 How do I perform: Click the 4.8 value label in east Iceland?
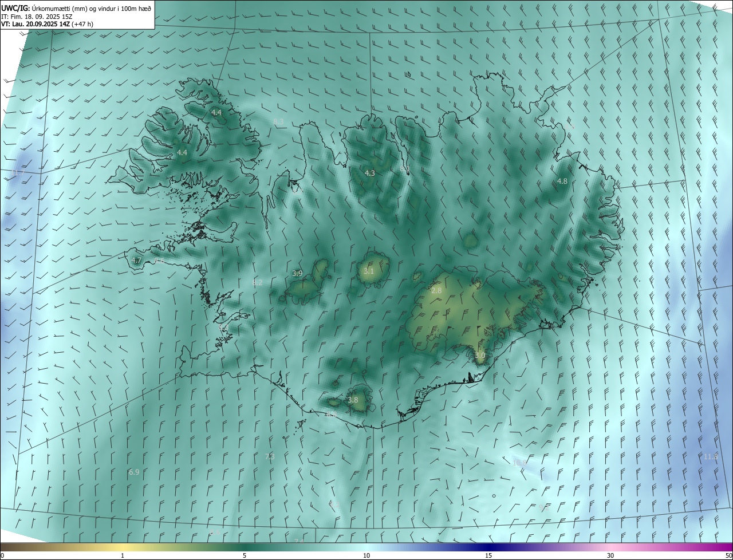[562, 181]
